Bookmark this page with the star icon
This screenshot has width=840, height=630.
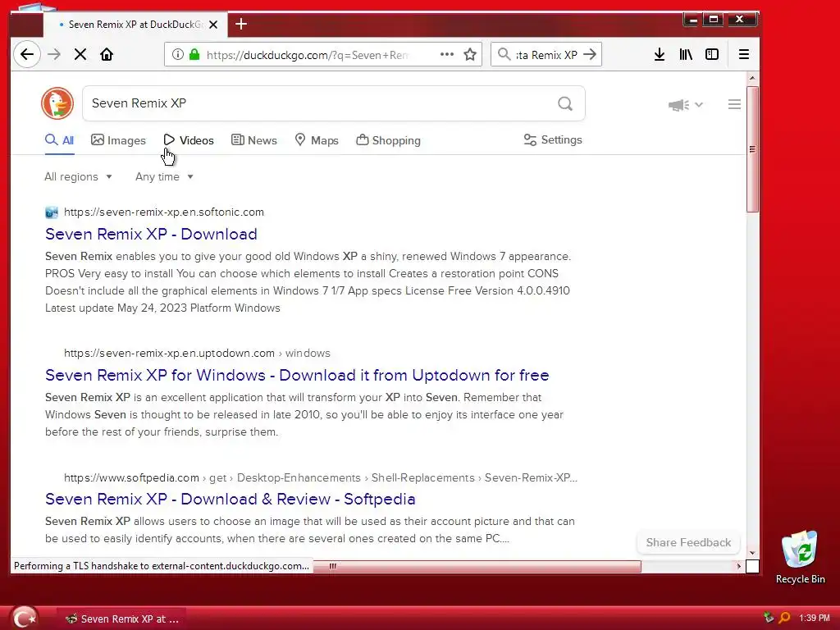coord(470,54)
